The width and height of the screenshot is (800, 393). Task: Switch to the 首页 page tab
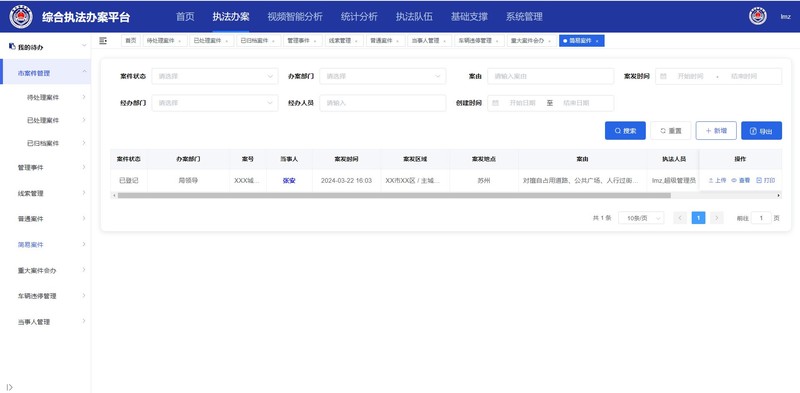[x=131, y=41]
